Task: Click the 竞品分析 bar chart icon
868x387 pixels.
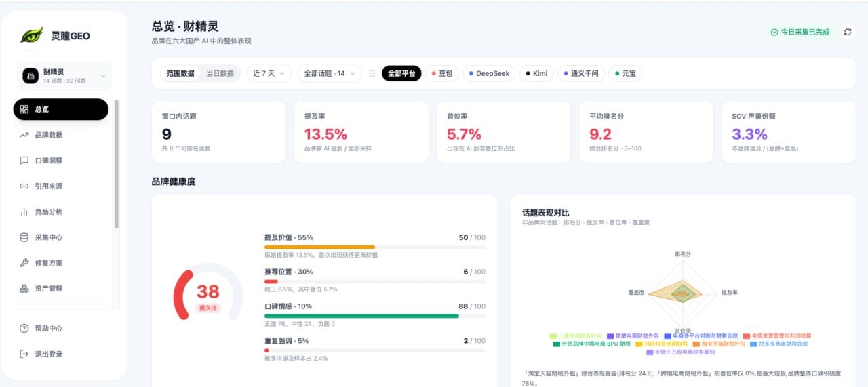Action: point(24,211)
